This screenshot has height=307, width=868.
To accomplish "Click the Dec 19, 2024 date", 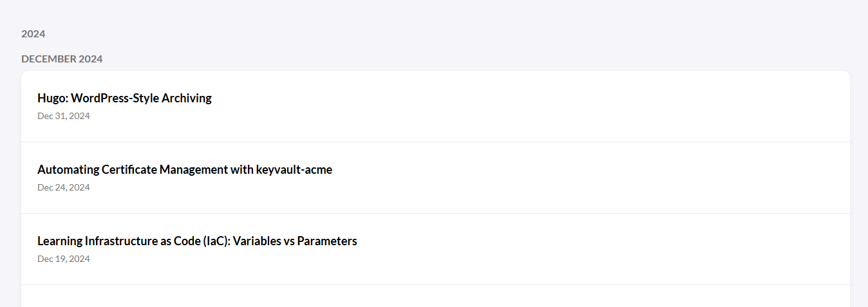I will point(64,259).
